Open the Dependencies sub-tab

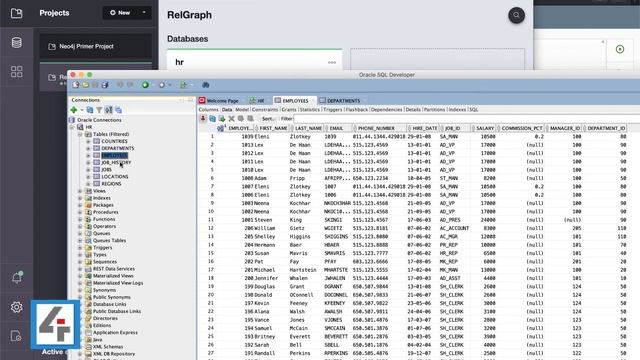(x=387, y=109)
